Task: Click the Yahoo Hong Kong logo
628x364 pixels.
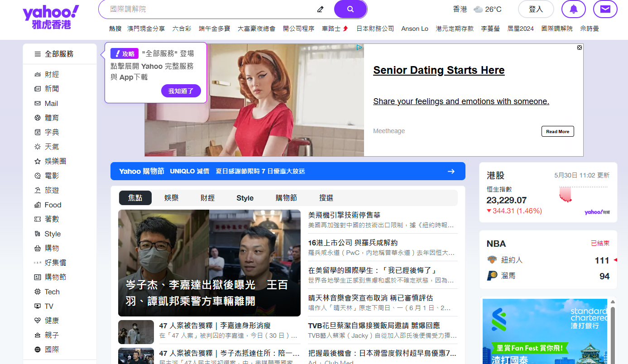Action: coord(50,17)
